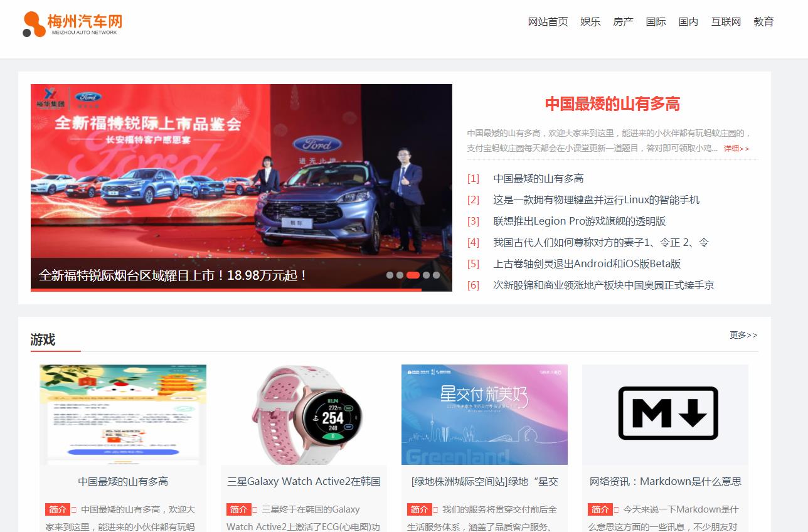The height and width of the screenshot is (532, 808).
Task: Open list item 我国古代人们如何尊称对方的妻子
Action: click(601, 242)
